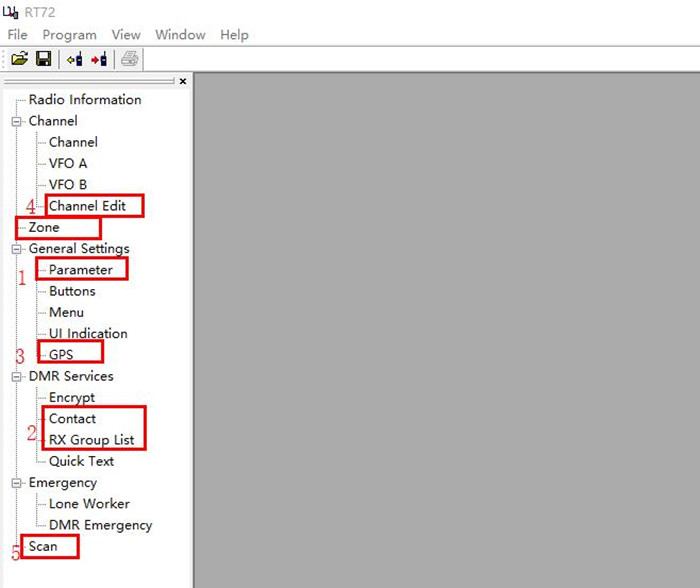Open the RX Group List item

point(94,440)
